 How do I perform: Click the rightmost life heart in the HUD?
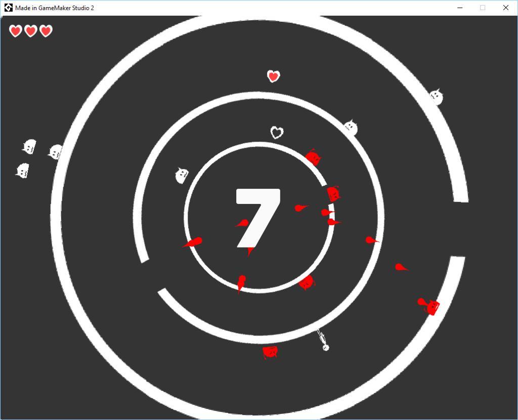coord(46,31)
